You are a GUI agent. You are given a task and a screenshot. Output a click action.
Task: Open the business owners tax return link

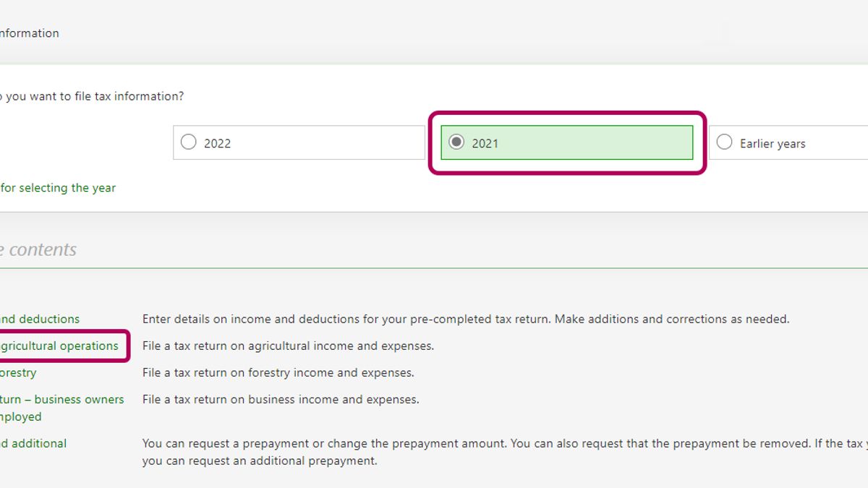coord(62,399)
